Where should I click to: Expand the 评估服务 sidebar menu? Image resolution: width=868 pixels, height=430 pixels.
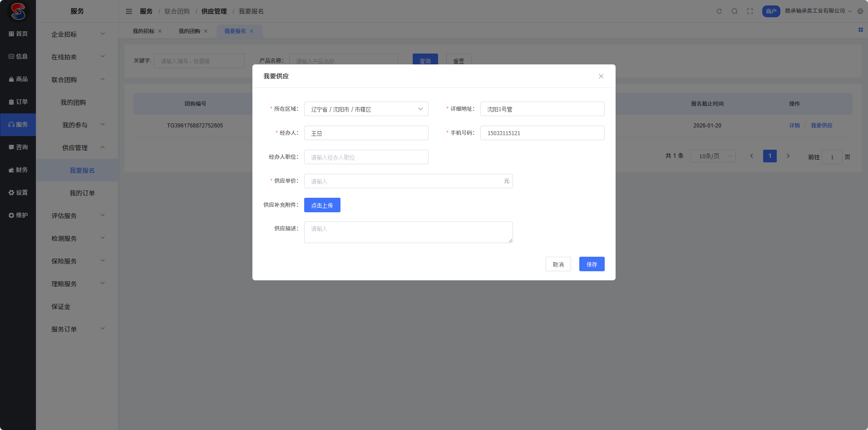pos(77,215)
